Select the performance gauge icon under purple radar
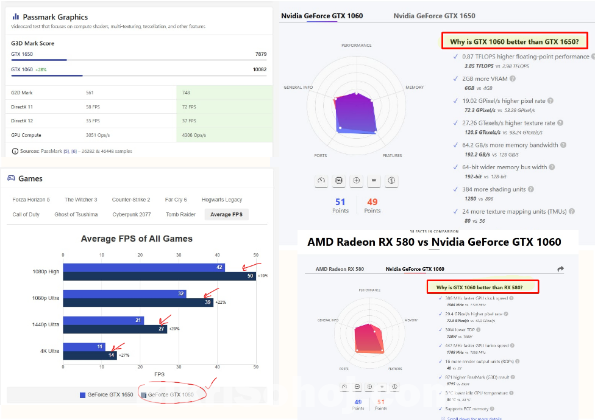 pos(321,181)
